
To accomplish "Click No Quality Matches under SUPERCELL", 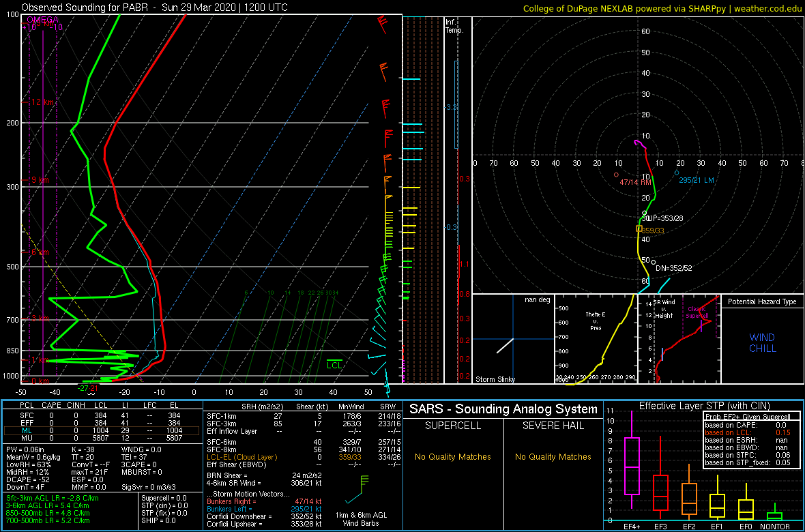I will click(x=452, y=457).
